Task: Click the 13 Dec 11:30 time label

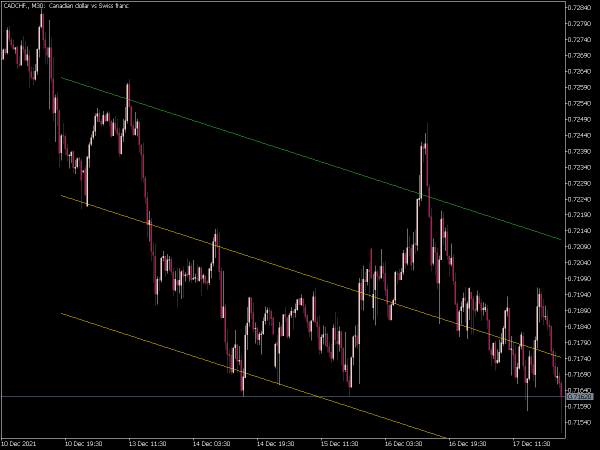Action: coord(148,441)
